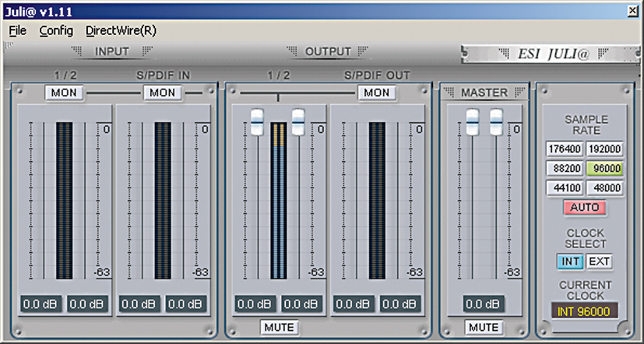Open the Config menu
This screenshot has height=344, width=644.
pos(56,31)
